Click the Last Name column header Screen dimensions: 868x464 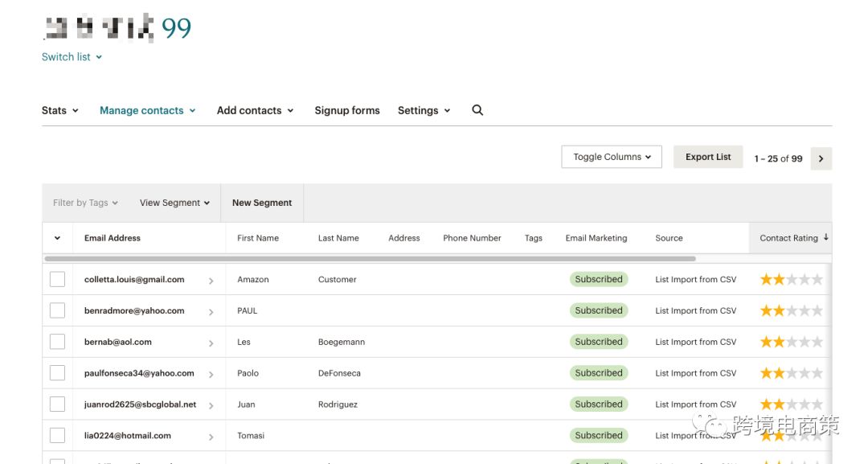[338, 238]
